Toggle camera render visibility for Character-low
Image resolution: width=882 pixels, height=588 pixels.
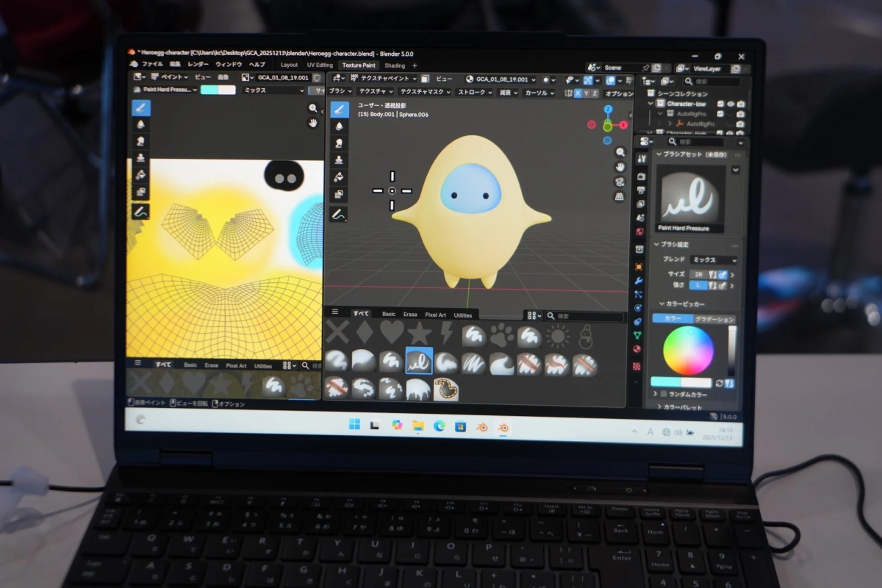[742, 104]
